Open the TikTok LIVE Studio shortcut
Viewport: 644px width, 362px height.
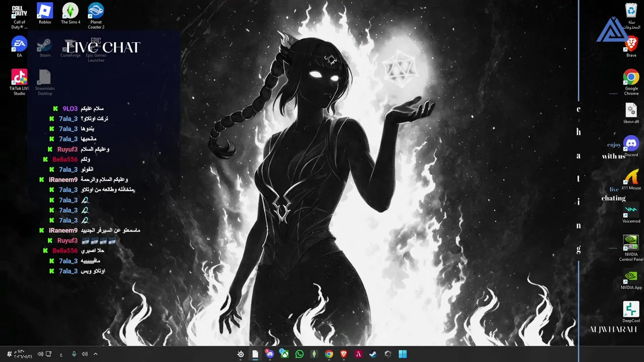point(19,83)
